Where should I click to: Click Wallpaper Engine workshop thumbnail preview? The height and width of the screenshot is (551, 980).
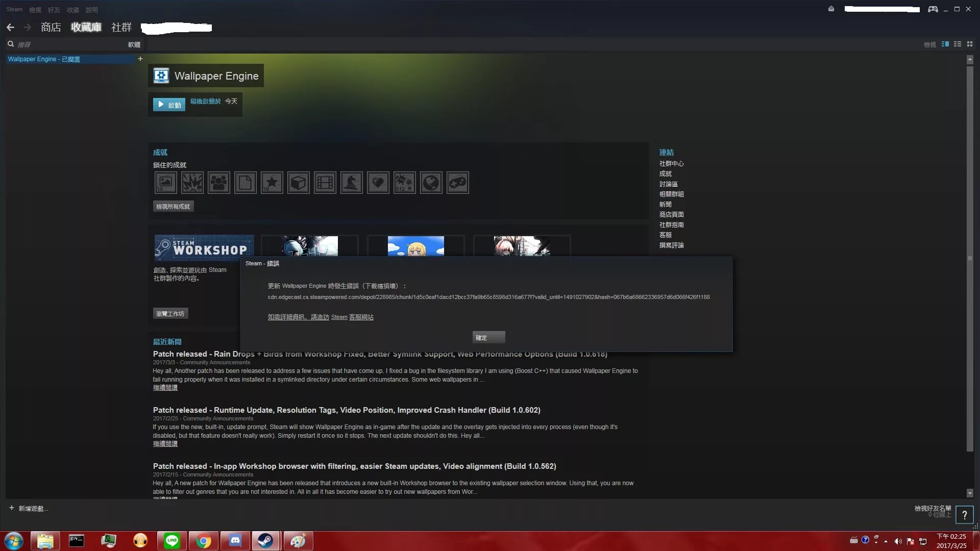[310, 245]
